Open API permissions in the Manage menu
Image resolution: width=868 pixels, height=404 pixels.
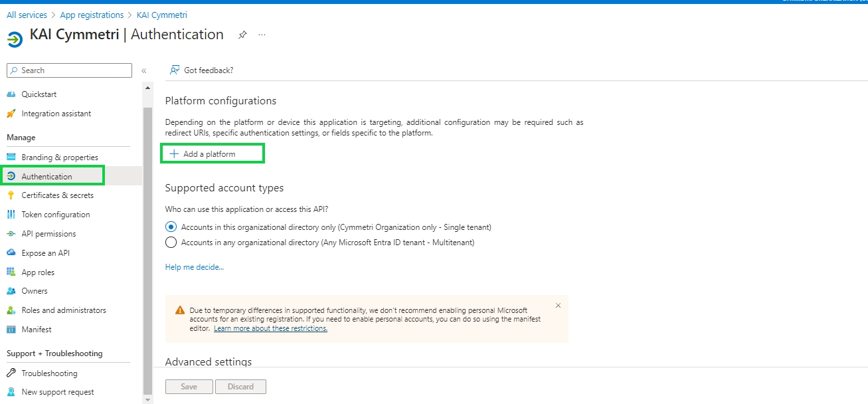(x=48, y=234)
